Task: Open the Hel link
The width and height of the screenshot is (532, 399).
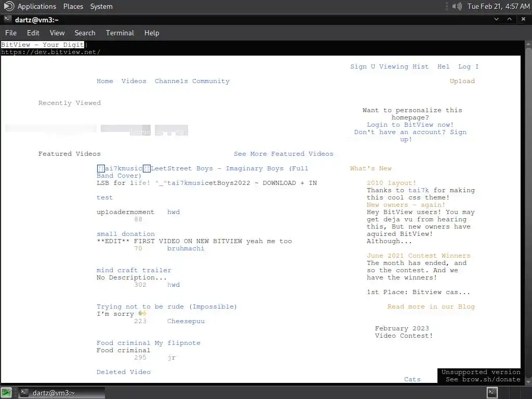Action: [444, 66]
